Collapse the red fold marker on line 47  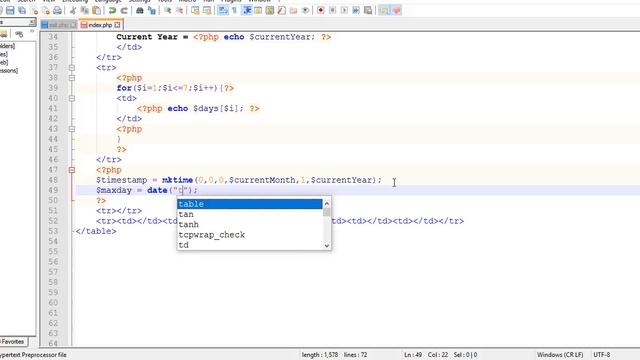coord(72,170)
